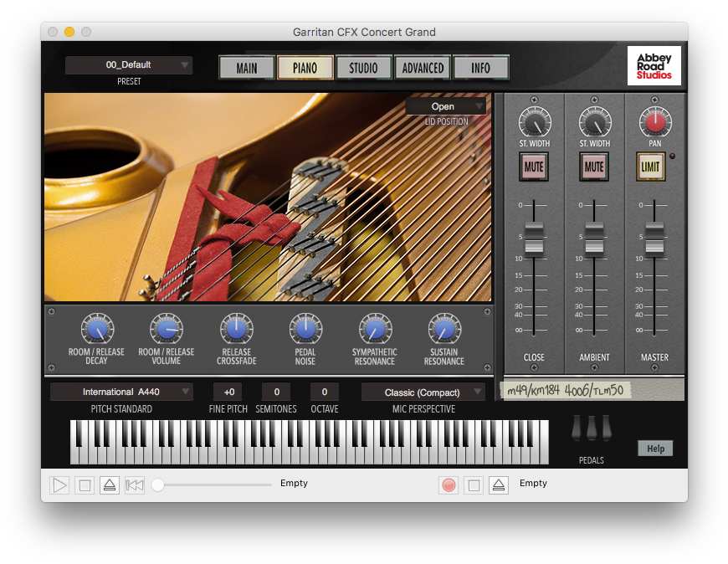Open the Studio tab
Viewport: 728px width, 564px height.
click(x=363, y=69)
